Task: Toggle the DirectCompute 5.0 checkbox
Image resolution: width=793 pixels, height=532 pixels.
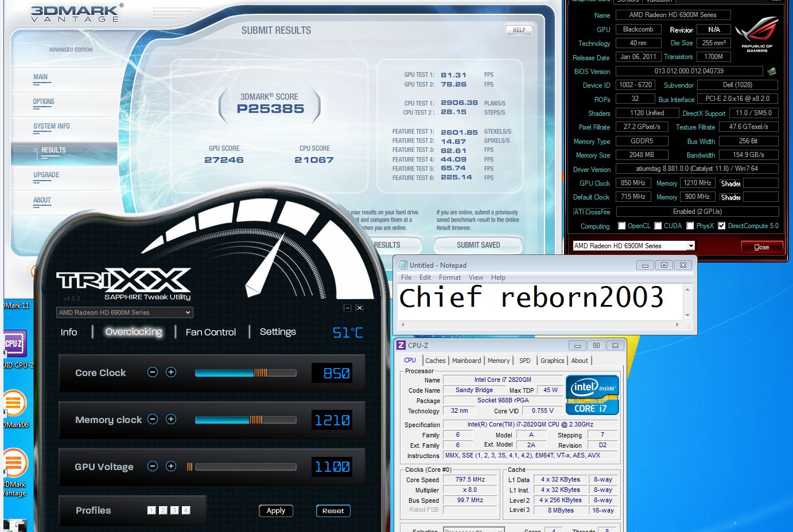Action: point(722,226)
